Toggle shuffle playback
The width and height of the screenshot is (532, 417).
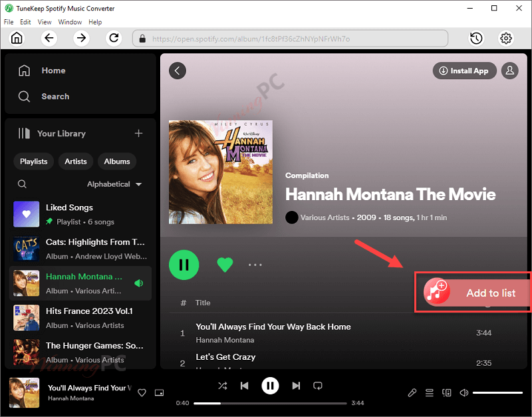223,386
